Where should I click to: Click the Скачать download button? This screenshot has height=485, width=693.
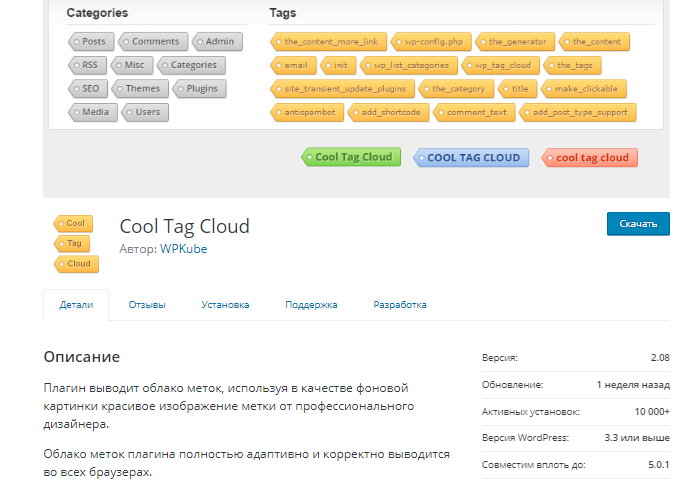[x=638, y=224]
